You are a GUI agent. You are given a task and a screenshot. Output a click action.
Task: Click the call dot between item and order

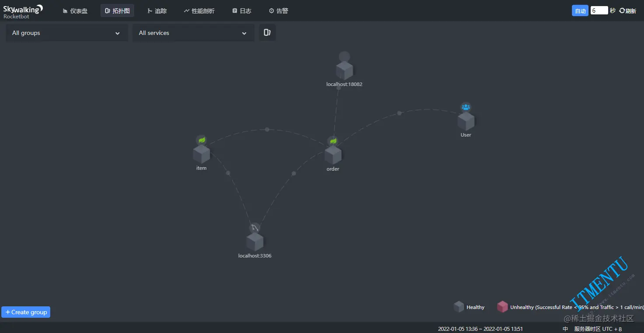tap(267, 129)
